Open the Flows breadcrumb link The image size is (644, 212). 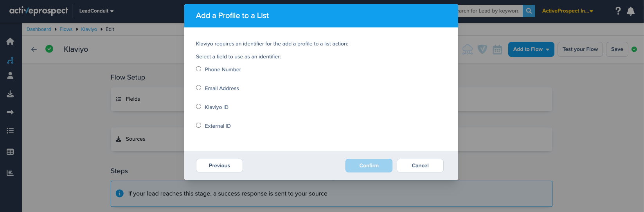66,29
